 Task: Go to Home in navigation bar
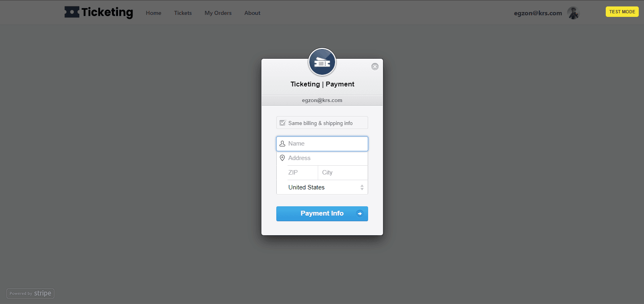click(153, 13)
